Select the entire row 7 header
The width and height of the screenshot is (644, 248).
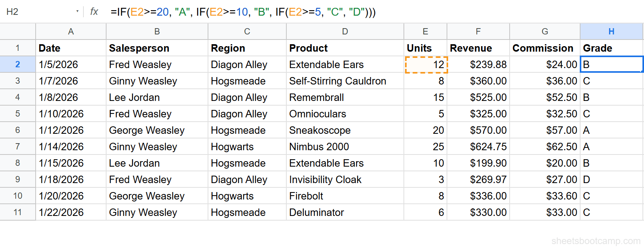tap(18, 146)
